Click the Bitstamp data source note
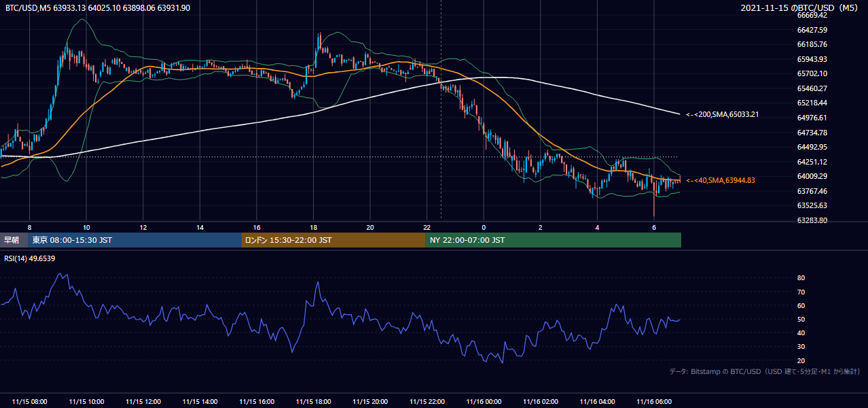 [x=765, y=372]
